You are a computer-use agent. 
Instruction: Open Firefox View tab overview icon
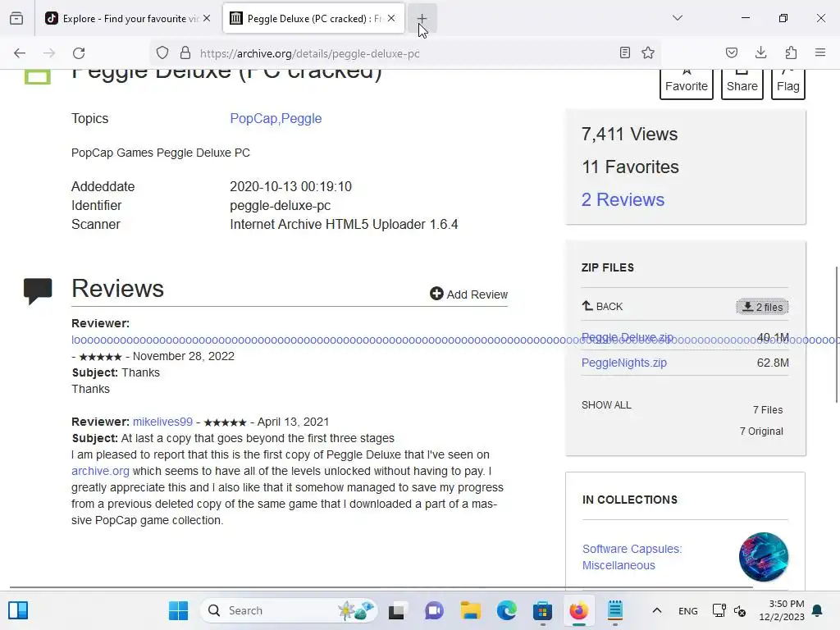tap(16, 18)
